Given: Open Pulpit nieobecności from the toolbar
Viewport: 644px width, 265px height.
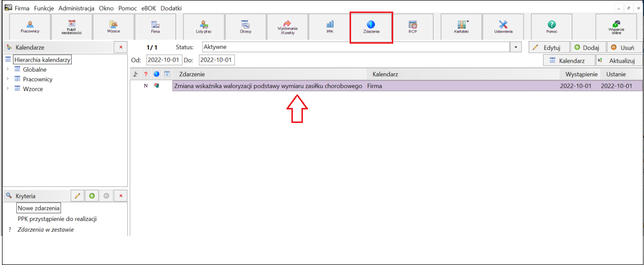Looking at the screenshot, I should (x=72, y=27).
